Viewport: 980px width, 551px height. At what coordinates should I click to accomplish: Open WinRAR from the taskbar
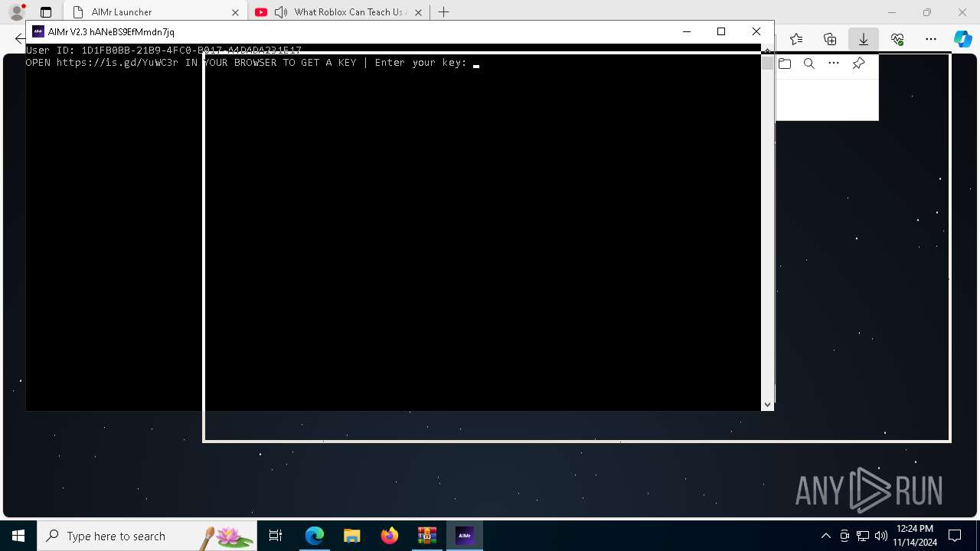426,536
